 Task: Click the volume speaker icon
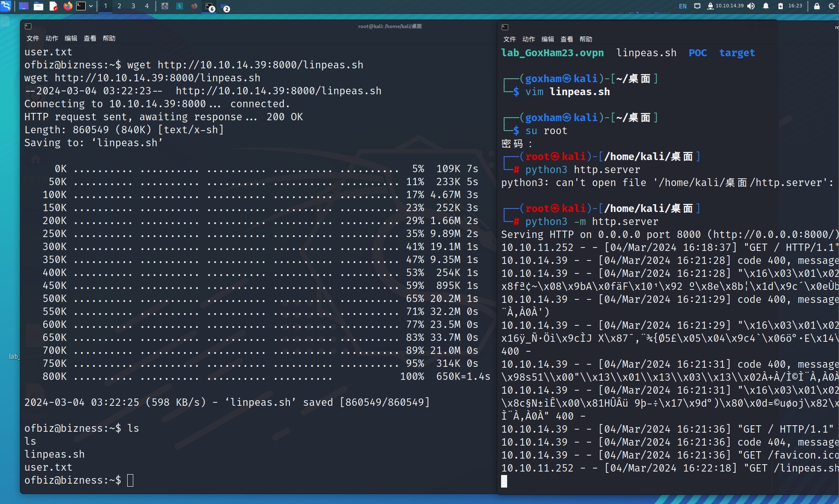tap(751, 6)
